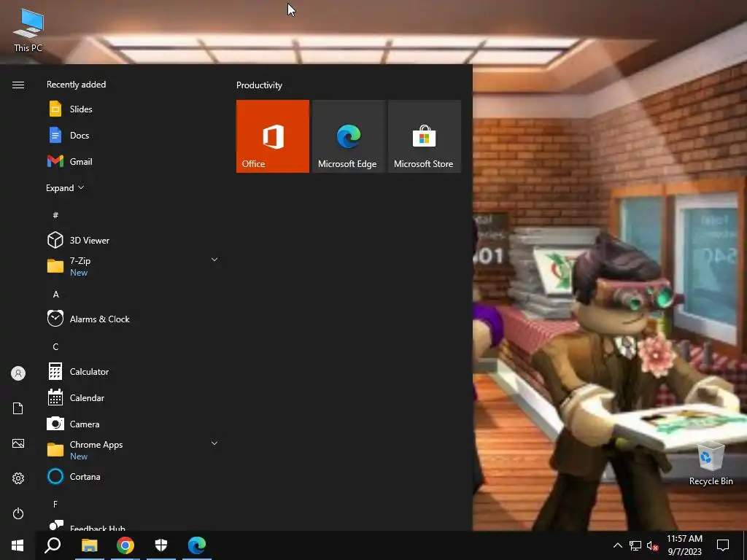Expand the Start menu hamburger navigation
This screenshot has height=560, width=747.
click(x=18, y=85)
